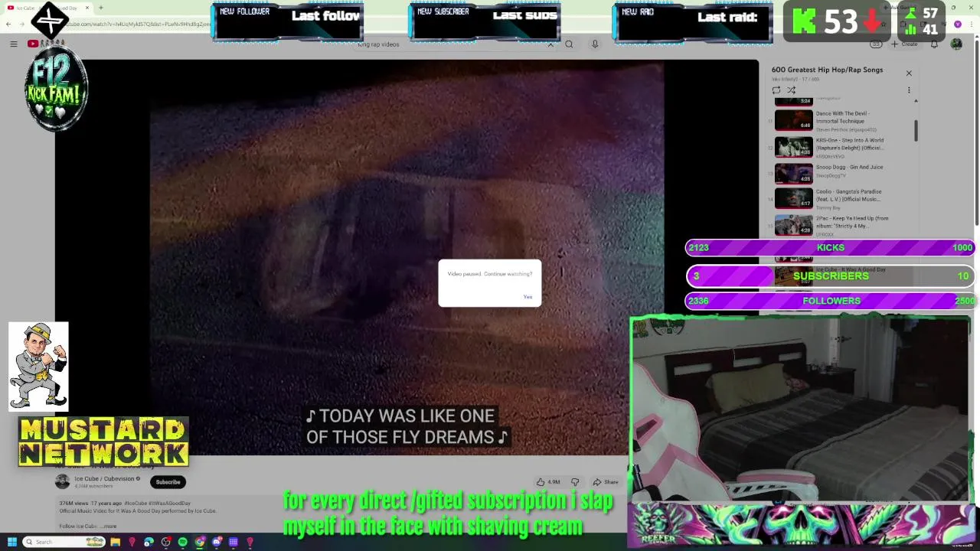Image resolution: width=980 pixels, height=551 pixels.
Task: Click the Mustard Network mascot image
Action: (x=38, y=367)
